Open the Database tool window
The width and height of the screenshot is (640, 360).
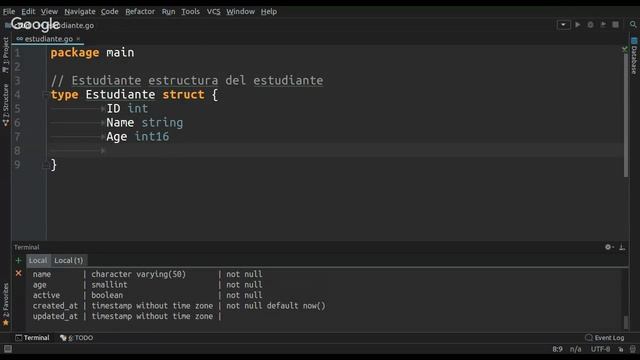[634, 56]
